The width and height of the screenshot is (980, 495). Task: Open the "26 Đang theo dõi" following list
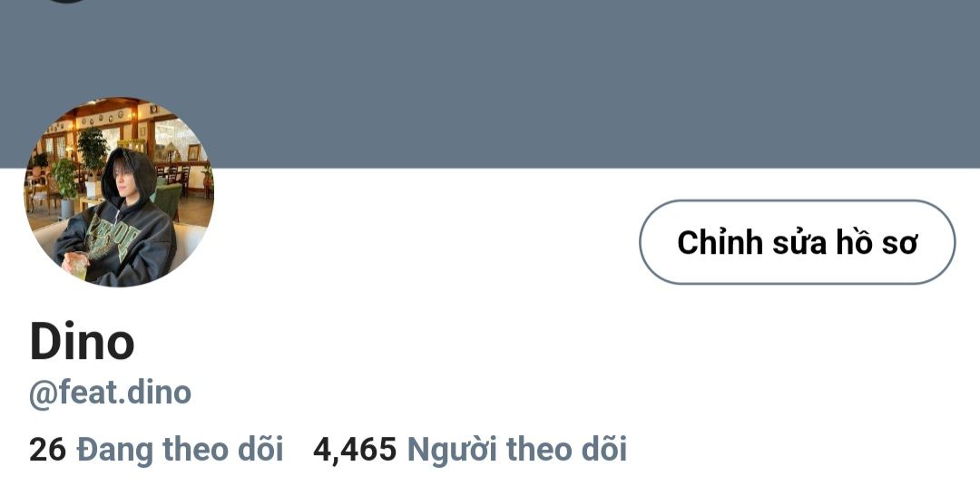[x=156, y=450]
